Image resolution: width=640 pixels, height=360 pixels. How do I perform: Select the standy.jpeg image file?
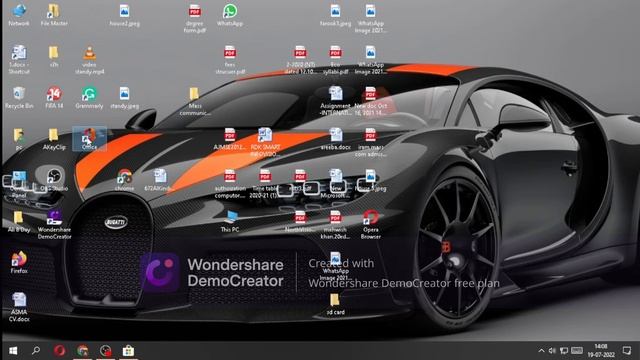pos(124,98)
